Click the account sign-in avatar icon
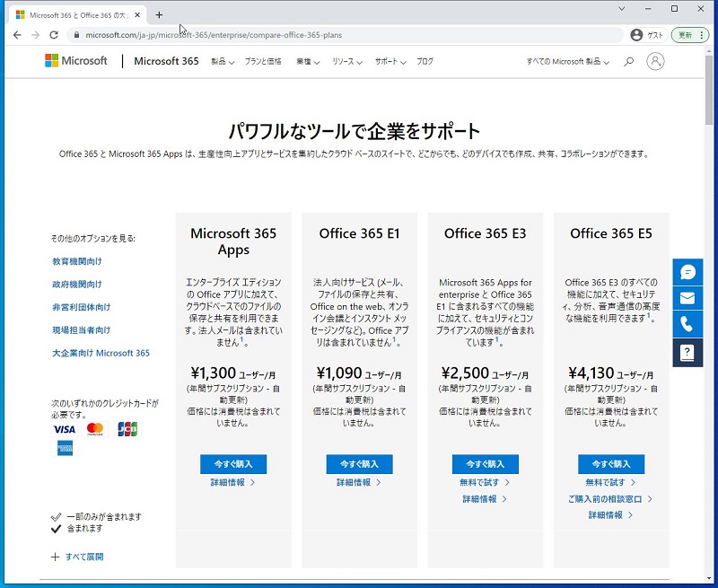The width and height of the screenshot is (718, 588). 655,61
